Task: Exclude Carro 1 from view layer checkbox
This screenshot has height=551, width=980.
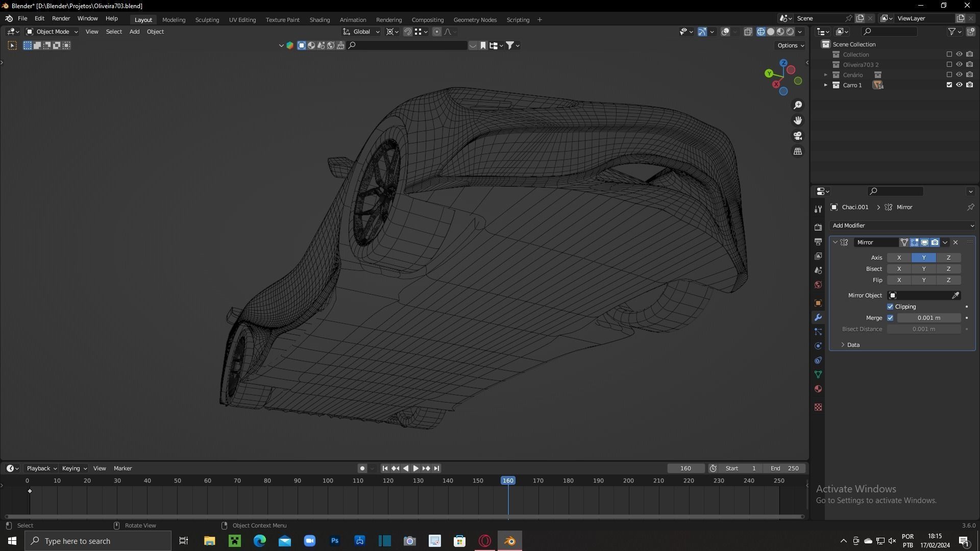Action: pyautogui.click(x=949, y=85)
